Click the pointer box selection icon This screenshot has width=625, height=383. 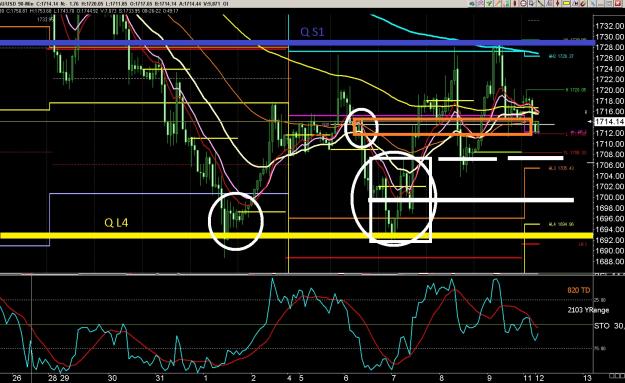point(531,3)
